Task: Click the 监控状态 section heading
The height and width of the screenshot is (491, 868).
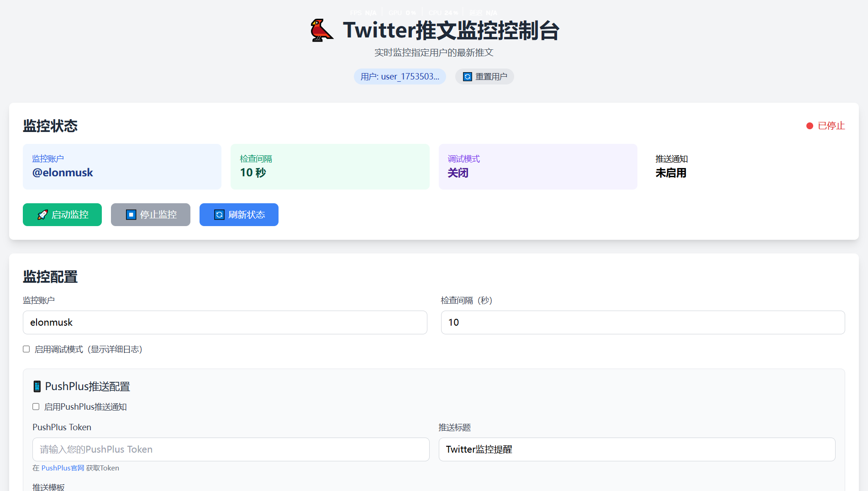Action: [50, 126]
